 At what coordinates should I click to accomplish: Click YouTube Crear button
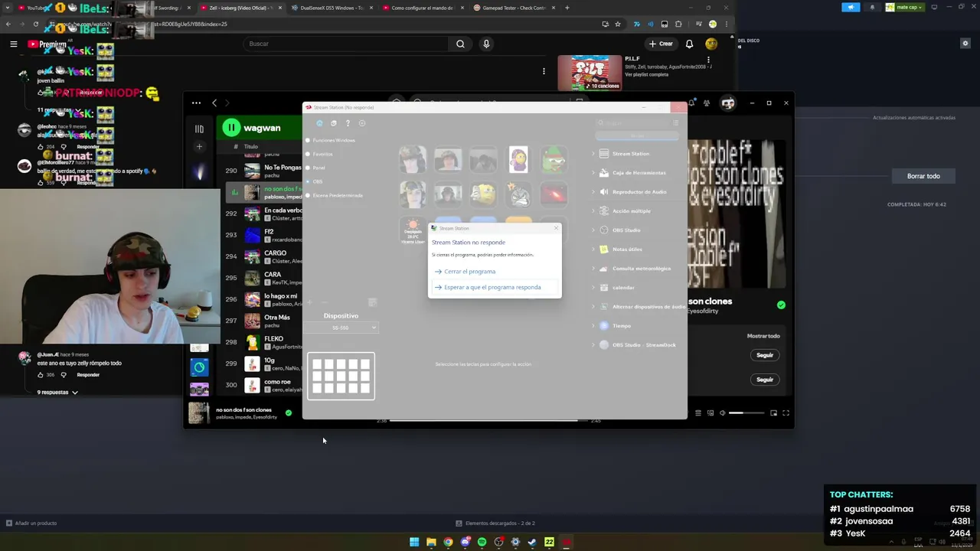coord(661,44)
